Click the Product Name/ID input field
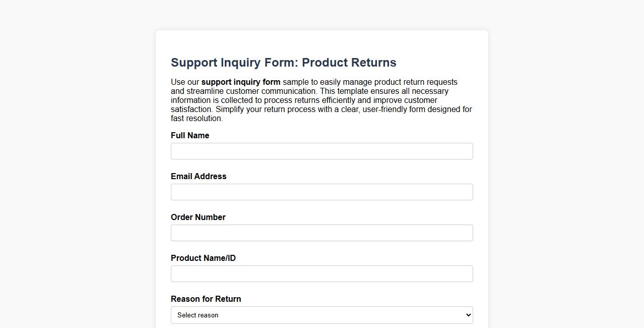This screenshot has height=328, width=644. tap(321, 274)
